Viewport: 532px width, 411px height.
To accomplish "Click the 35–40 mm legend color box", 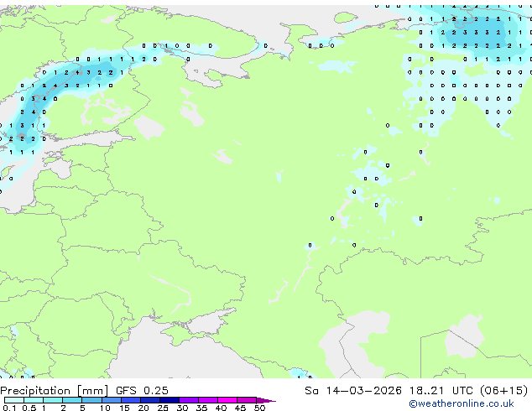I will pyautogui.click(x=207, y=400).
